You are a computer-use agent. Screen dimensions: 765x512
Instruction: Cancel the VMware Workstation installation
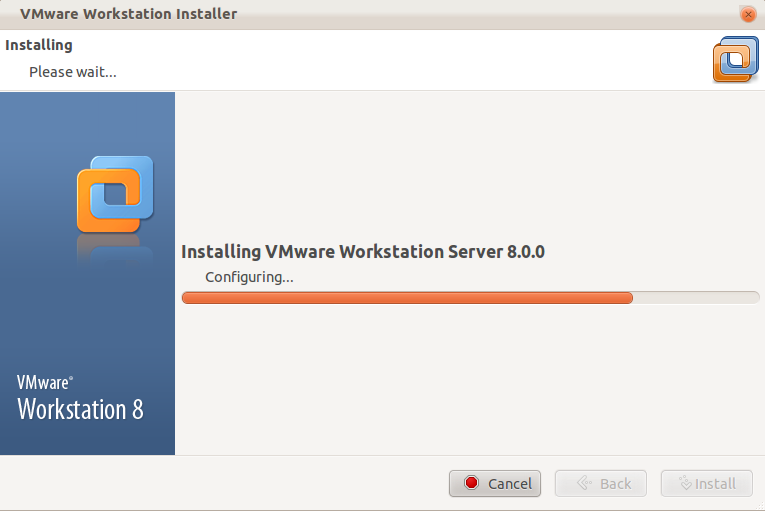tap(495, 483)
